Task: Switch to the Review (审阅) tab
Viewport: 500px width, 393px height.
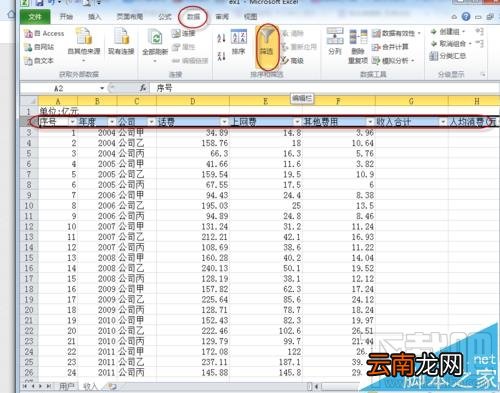Action: (x=222, y=16)
